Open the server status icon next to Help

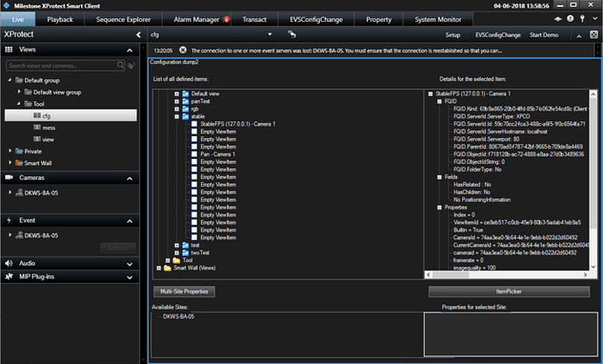[558, 18]
